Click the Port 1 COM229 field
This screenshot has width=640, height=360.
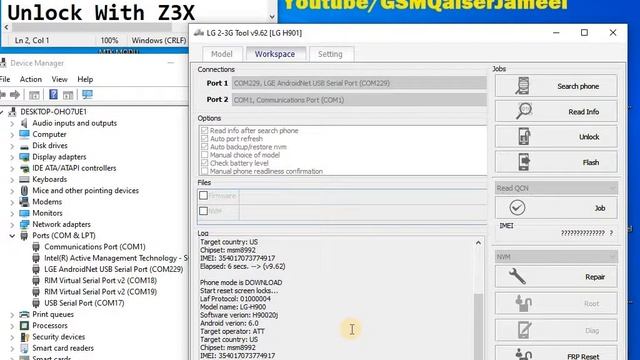click(359, 83)
